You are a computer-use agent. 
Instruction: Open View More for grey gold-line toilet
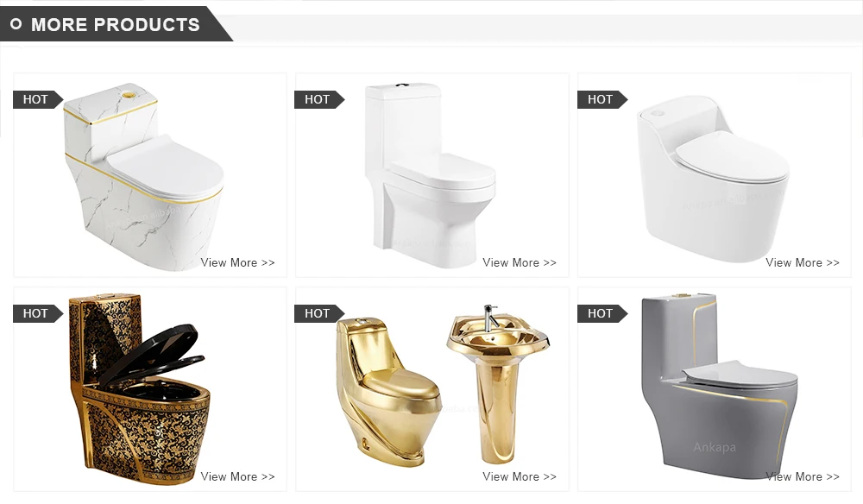pyautogui.click(x=802, y=476)
